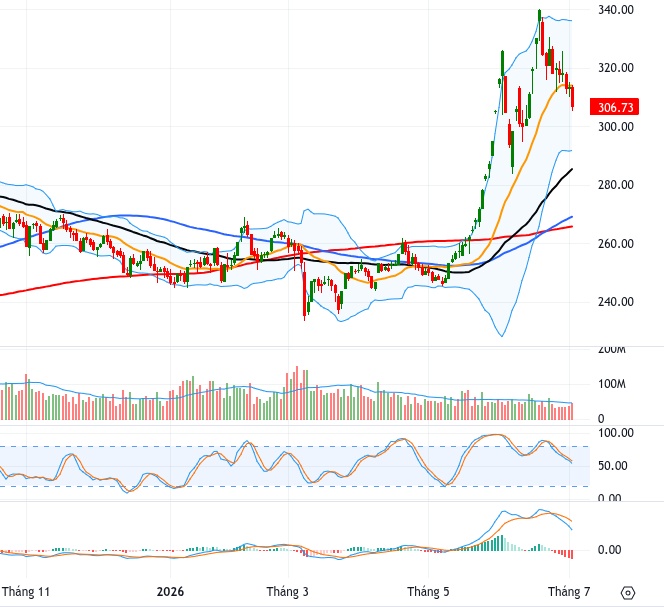
Task: Select the 50.00 stochastic axis label
Action: 612,466
